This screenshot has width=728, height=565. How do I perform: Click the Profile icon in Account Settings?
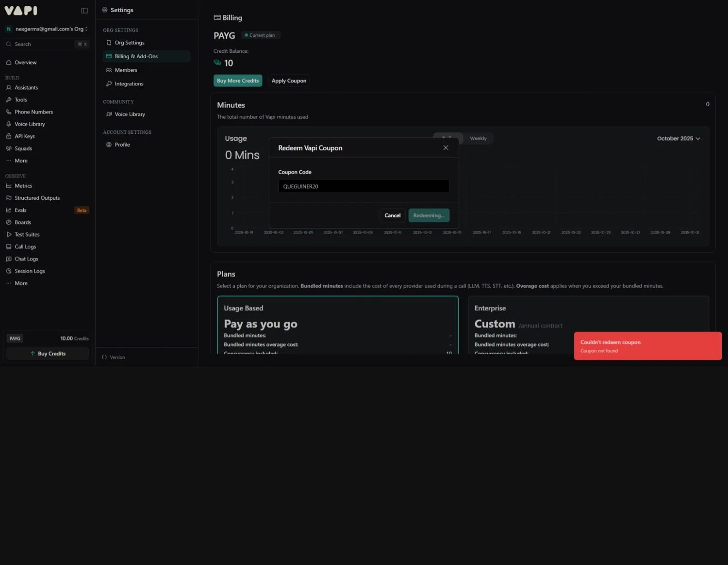[x=109, y=145]
